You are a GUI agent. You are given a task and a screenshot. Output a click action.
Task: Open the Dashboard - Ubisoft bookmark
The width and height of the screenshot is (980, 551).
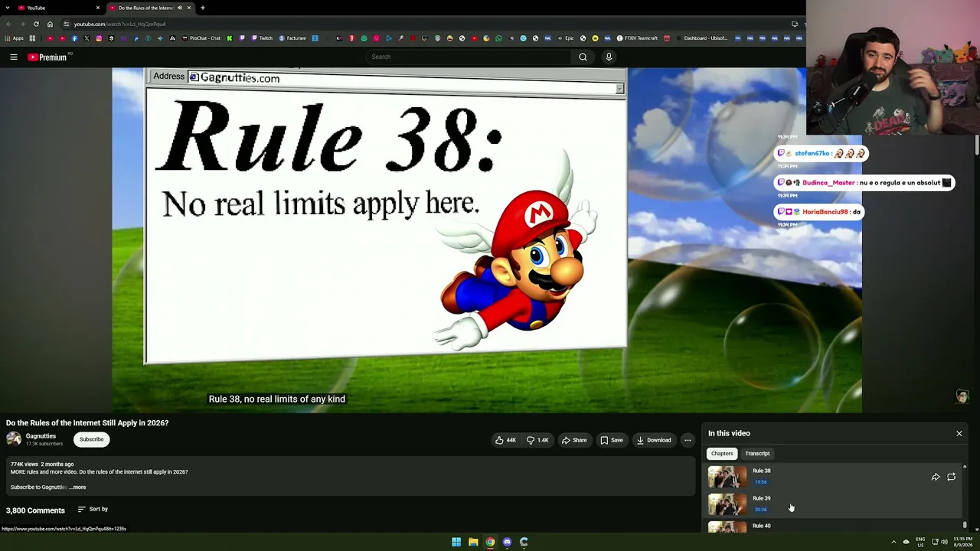tap(702, 38)
